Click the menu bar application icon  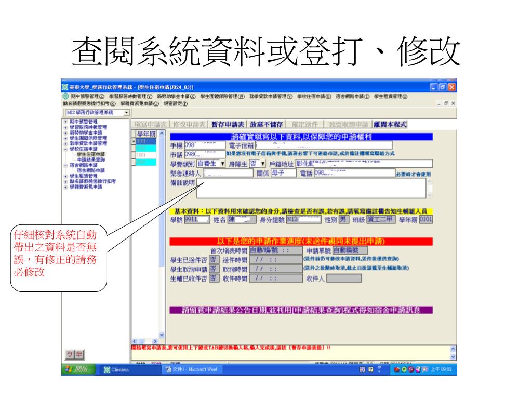pos(66,96)
